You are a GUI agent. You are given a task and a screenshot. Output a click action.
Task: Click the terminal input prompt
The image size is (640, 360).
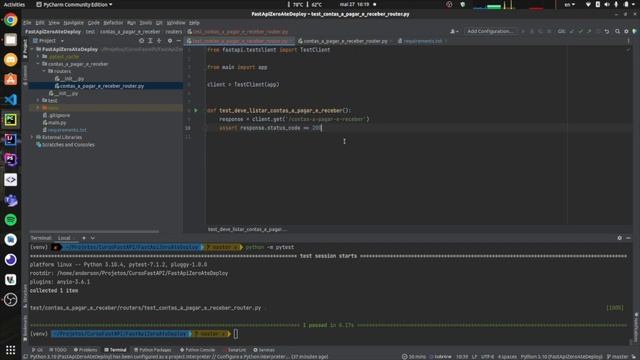236,334
